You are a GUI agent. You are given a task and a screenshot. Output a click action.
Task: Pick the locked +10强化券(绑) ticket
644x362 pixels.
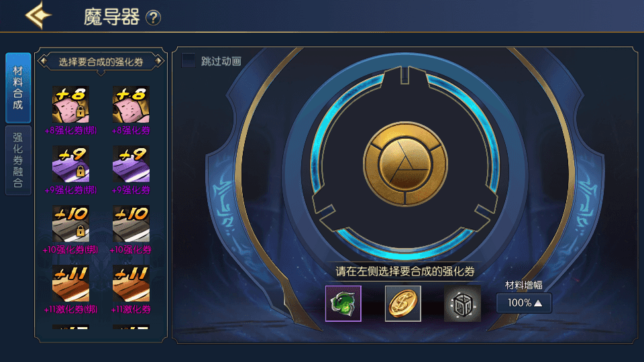70,224
